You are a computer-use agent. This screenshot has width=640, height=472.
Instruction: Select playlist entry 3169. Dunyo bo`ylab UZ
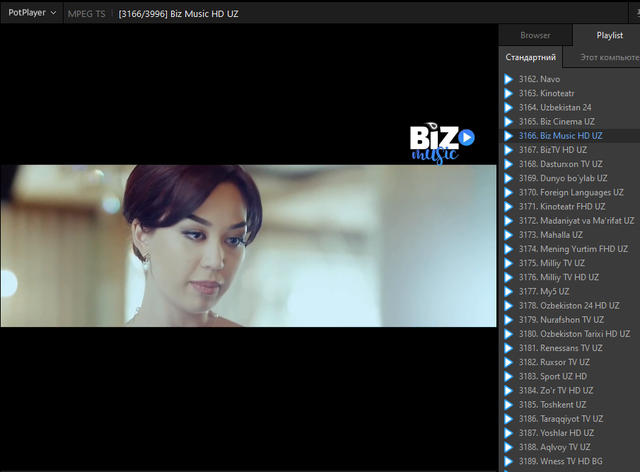pos(570,178)
